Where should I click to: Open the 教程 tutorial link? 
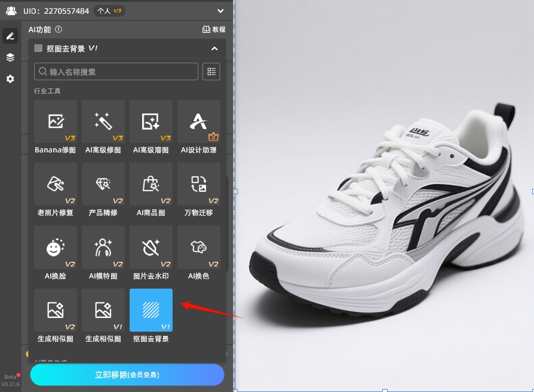coord(214,29)
